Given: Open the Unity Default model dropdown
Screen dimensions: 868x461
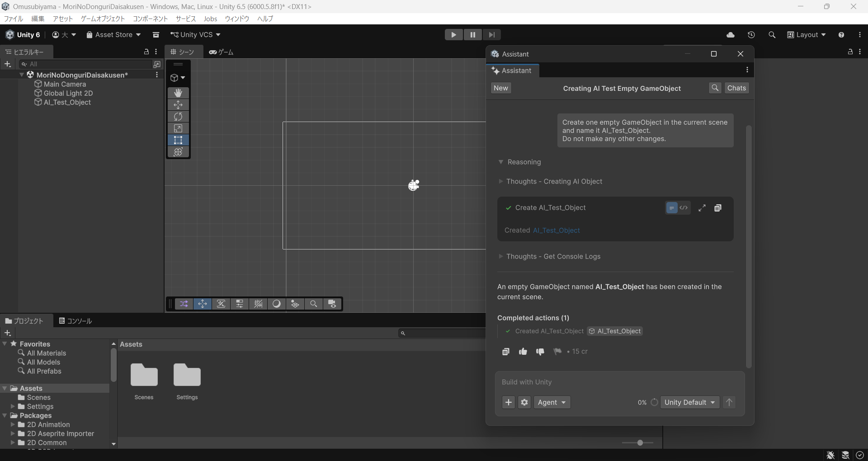Looking at the screenshot, I should (689, 402).
